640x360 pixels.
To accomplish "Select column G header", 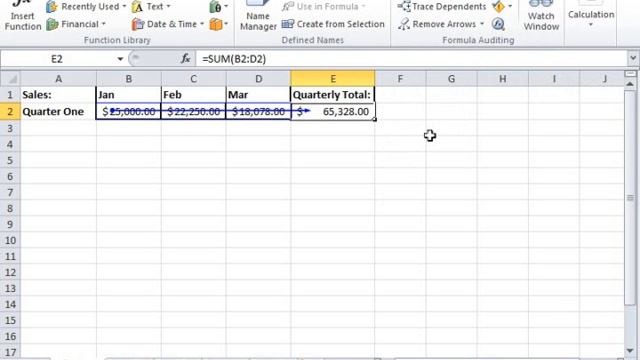I will click(x=451, y=79).
